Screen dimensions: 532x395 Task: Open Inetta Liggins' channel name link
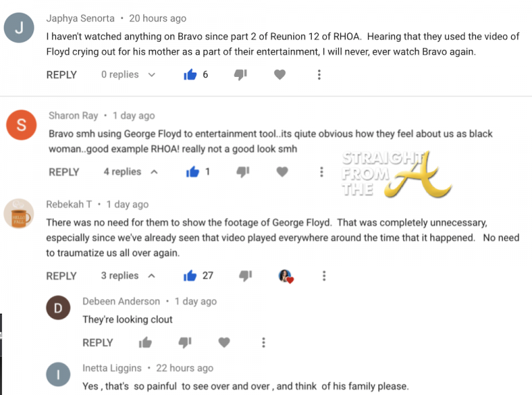pyautogui.click(x=112, y=368)
